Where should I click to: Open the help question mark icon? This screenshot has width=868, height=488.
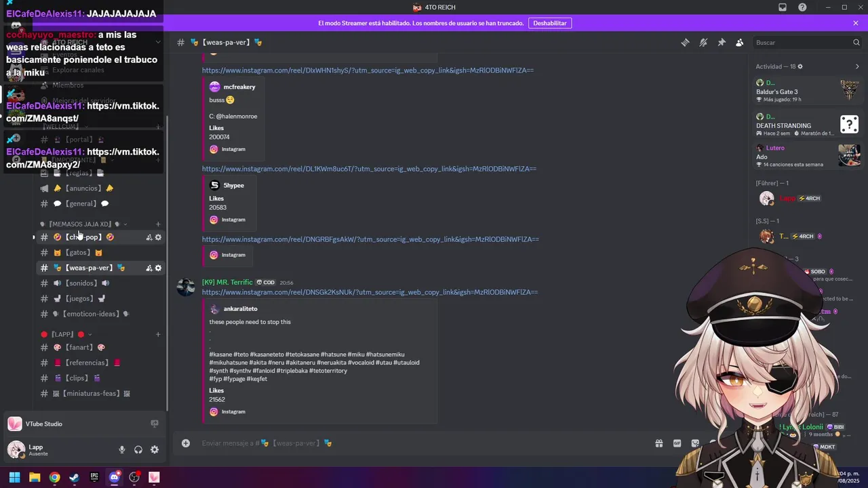[x=802, y=7]
